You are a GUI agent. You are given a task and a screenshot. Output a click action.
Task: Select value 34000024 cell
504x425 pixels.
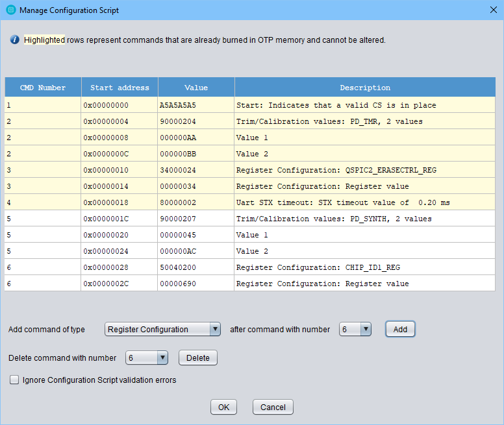[196, 170]
